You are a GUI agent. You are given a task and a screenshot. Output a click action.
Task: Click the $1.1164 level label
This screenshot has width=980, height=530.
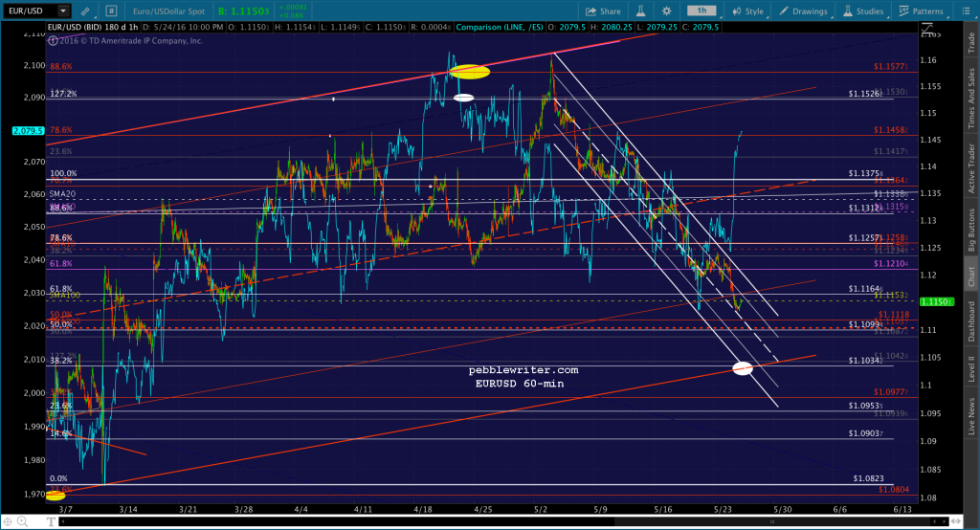[x=865, y=289]
